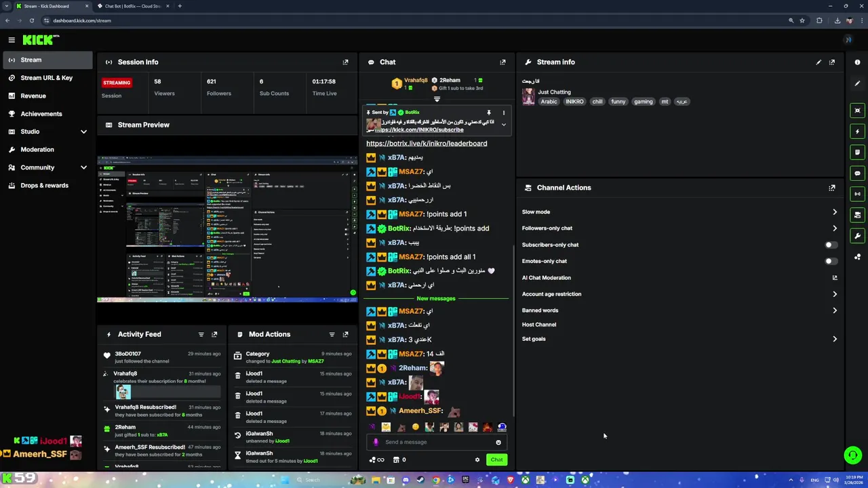Pop out the Activity Feed panel

pos(214,334)
